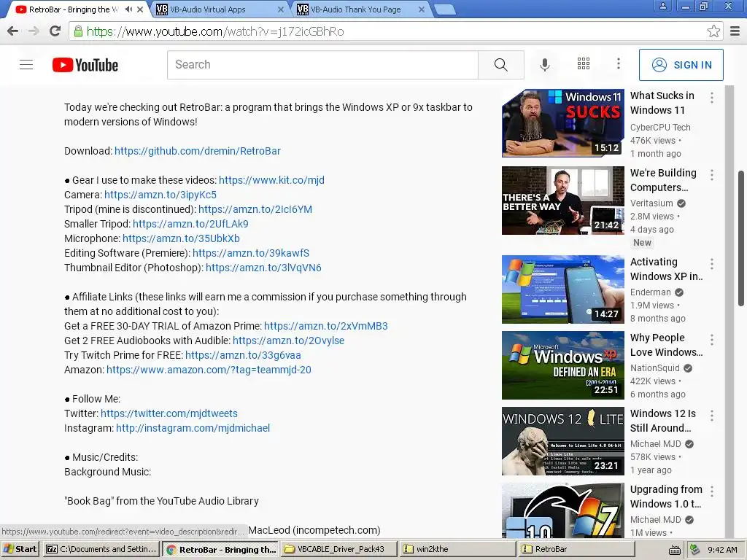This screenshot has width=747, height=560.
Task: Click Veritasium channel name
Action: (651, 203)
